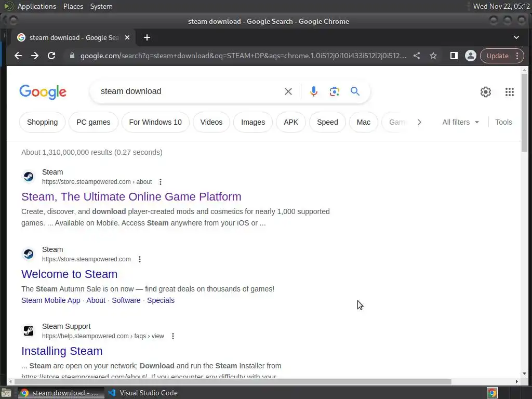
Task: Open more options for Welcome to Steam result
Action: pos(139,259)
